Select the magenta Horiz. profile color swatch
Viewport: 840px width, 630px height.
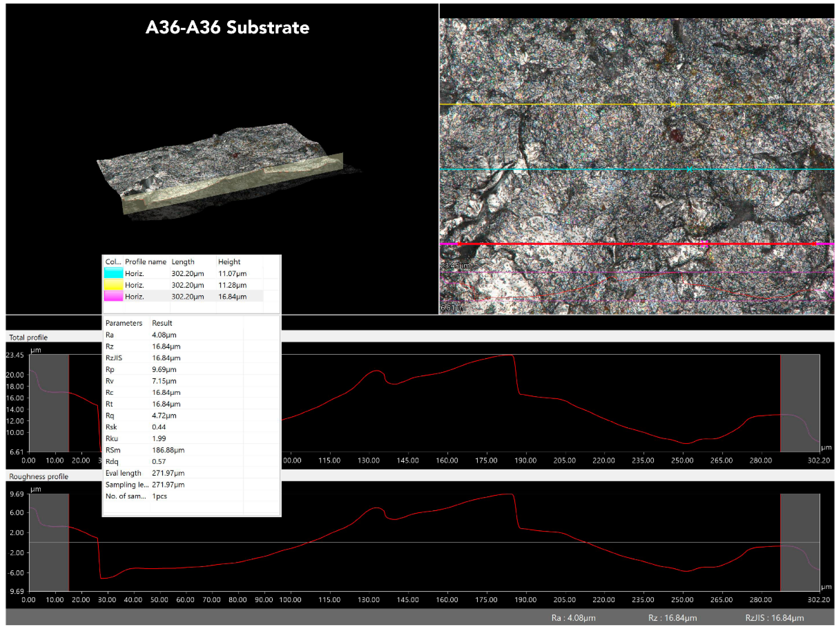tap(113, 296)
